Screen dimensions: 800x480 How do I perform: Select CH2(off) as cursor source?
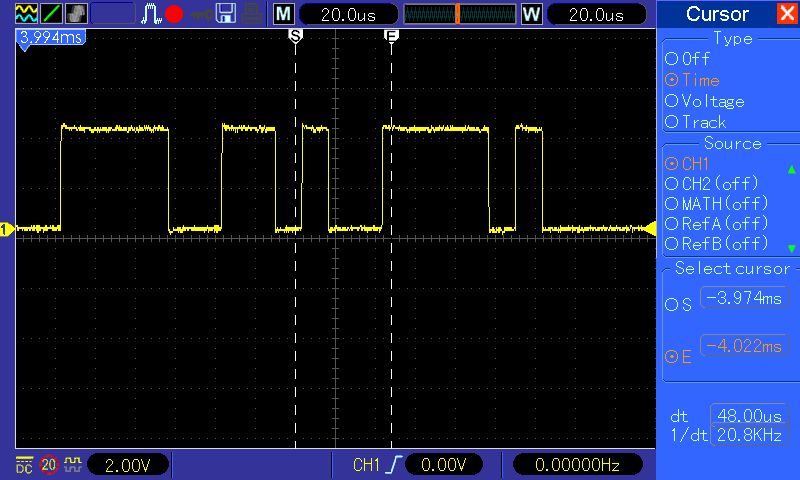(712, 183)
